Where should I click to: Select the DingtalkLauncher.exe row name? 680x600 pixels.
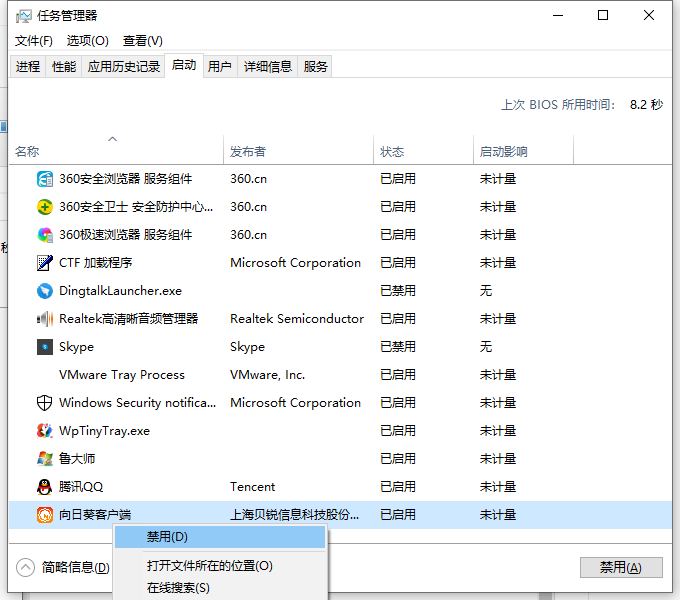[x=120, y=291]
